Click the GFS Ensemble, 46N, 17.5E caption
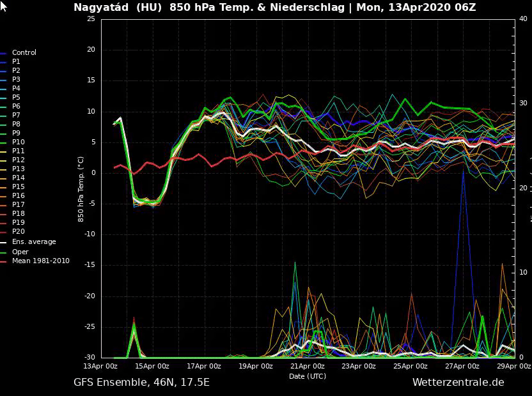Viewport: 532px width, 396px height. (x=141, y=383)
